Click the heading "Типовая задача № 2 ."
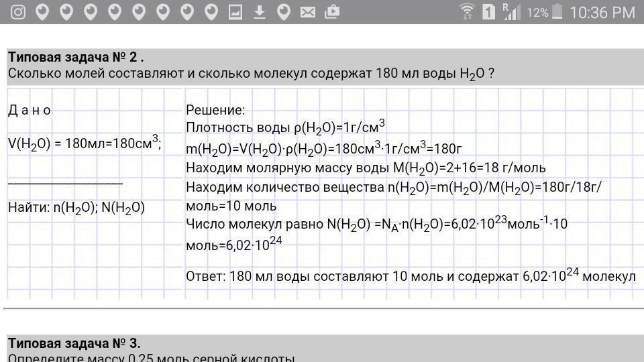644x362 pixels. (76, 57)
